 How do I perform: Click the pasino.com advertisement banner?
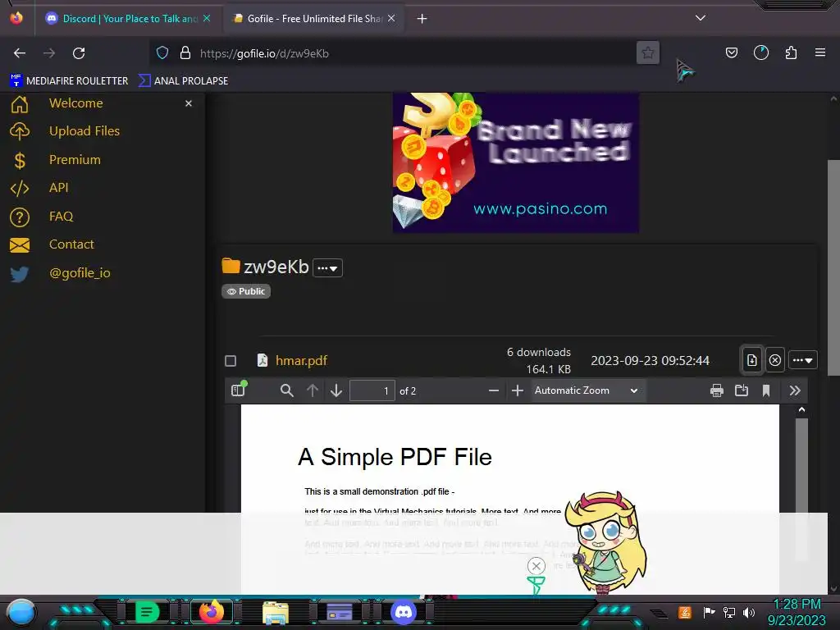[x=515, y=162]
